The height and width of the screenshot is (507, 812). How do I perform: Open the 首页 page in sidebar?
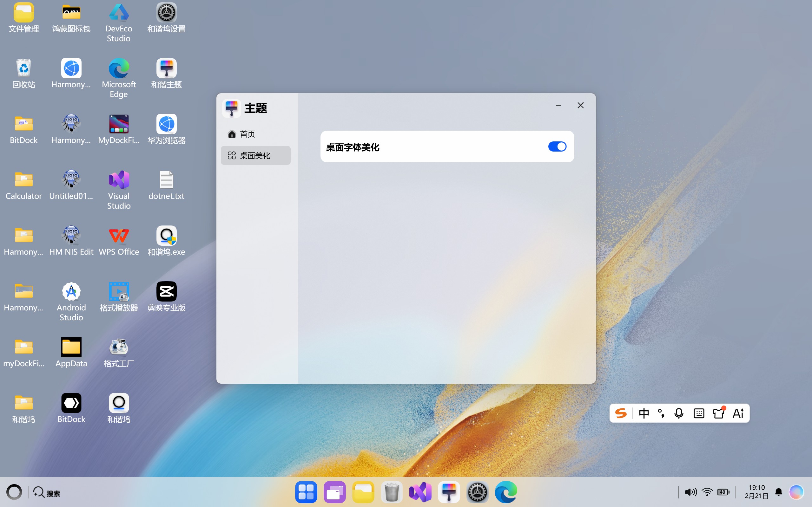(x=256, y=134)
